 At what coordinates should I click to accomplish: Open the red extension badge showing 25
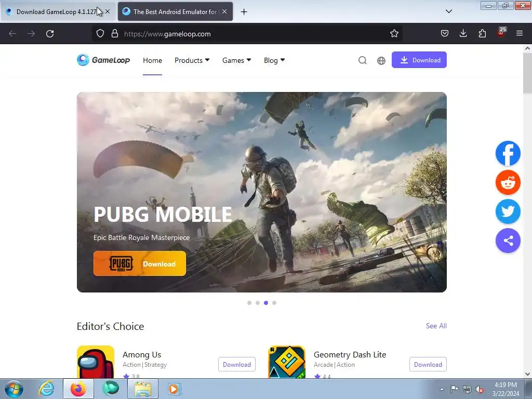point(501,33)
